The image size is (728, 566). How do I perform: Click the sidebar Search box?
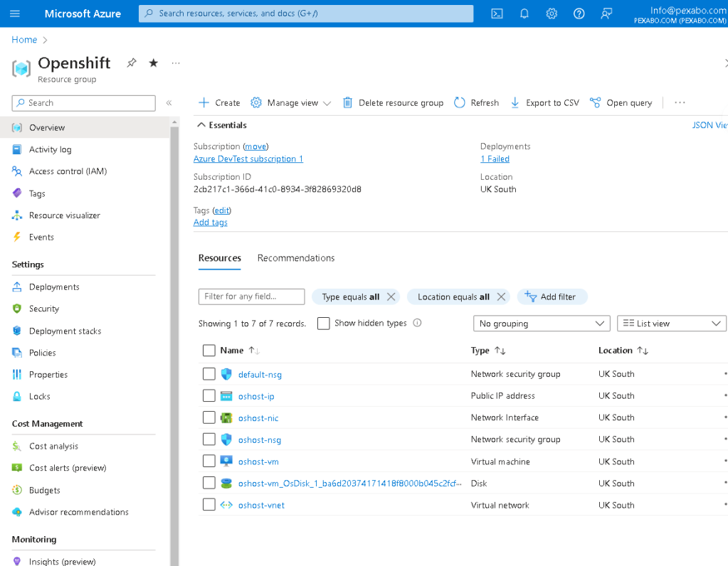83,103
